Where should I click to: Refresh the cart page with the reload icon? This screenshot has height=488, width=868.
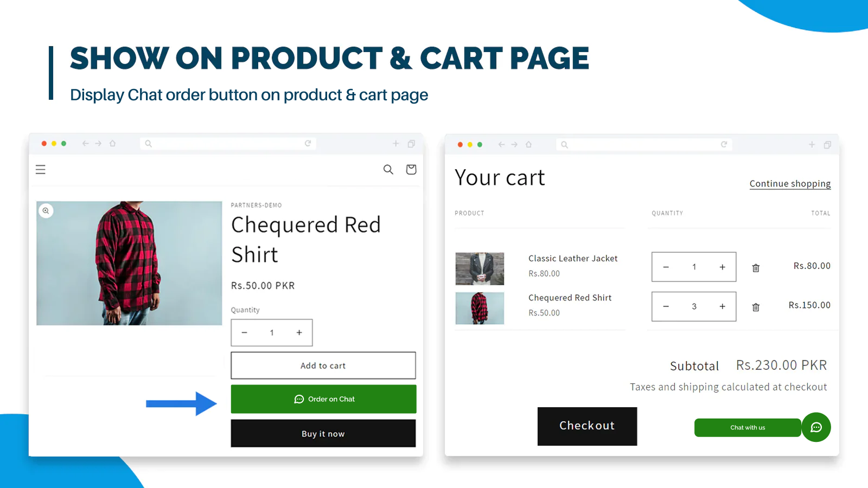pos(725,144)
